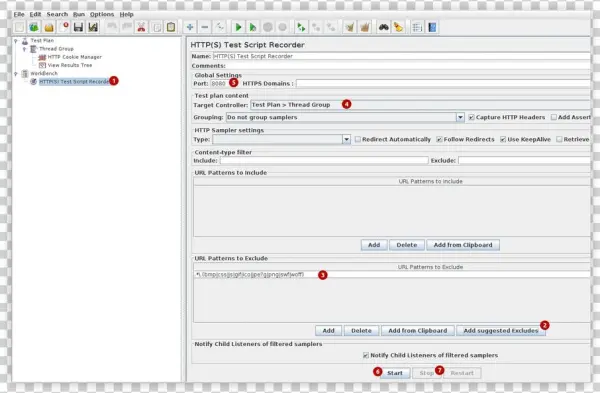Open the Edit menu
This screenshot has width=600, height=393.
tap(35, 14)
